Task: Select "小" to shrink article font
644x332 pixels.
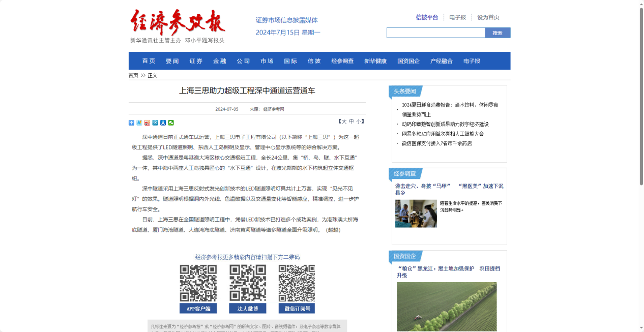Action: pyautogui.click(x=358, y=122)
